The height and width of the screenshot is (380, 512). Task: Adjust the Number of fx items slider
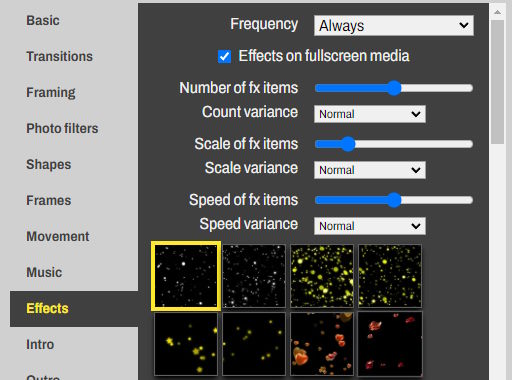point(394,88)
